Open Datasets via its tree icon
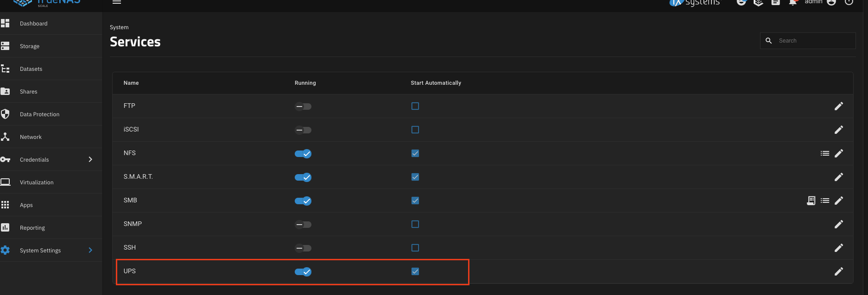This screenshot has height=295, width=868. pyautogui.click(x=5, y=69)
